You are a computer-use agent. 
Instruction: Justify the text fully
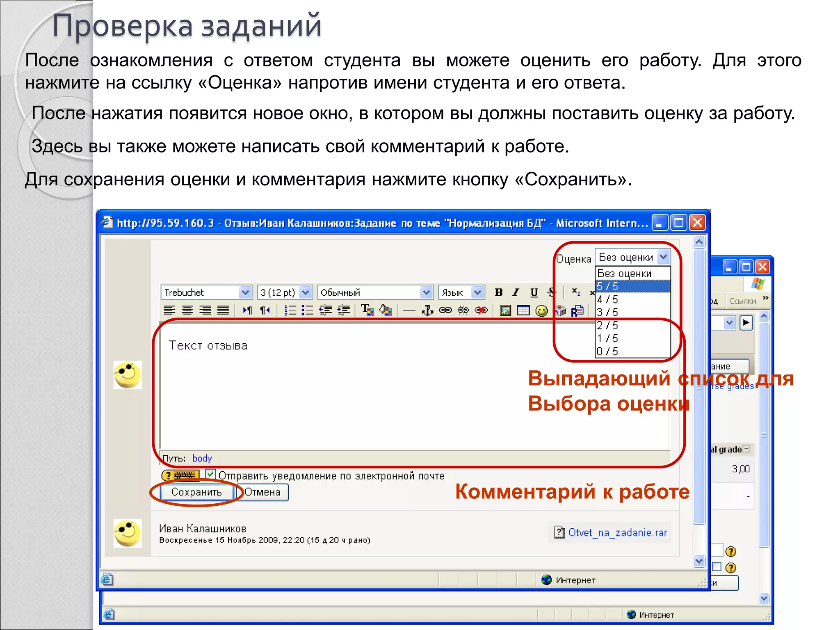(x=223, y=310)
